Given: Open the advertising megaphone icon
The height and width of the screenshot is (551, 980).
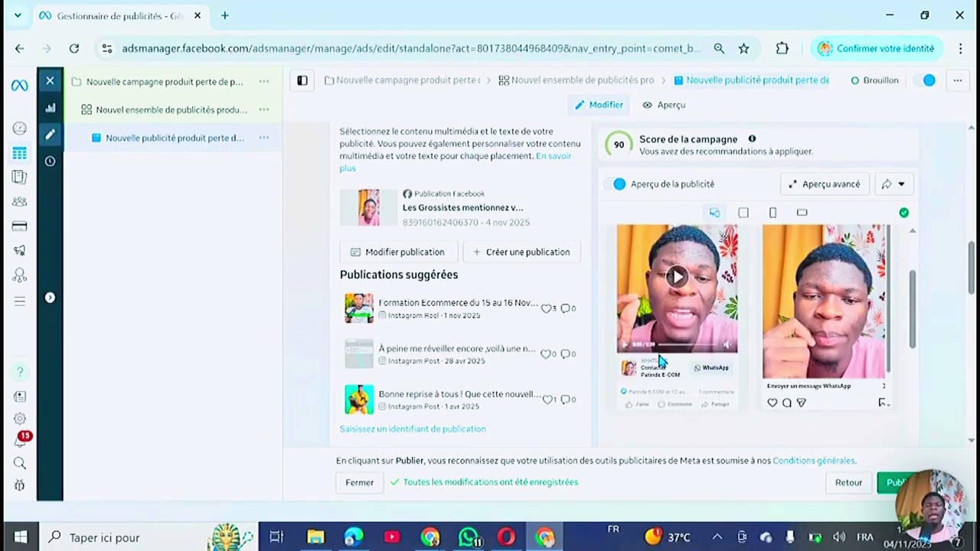Looking at the screenshot, I should pos(19,250).
